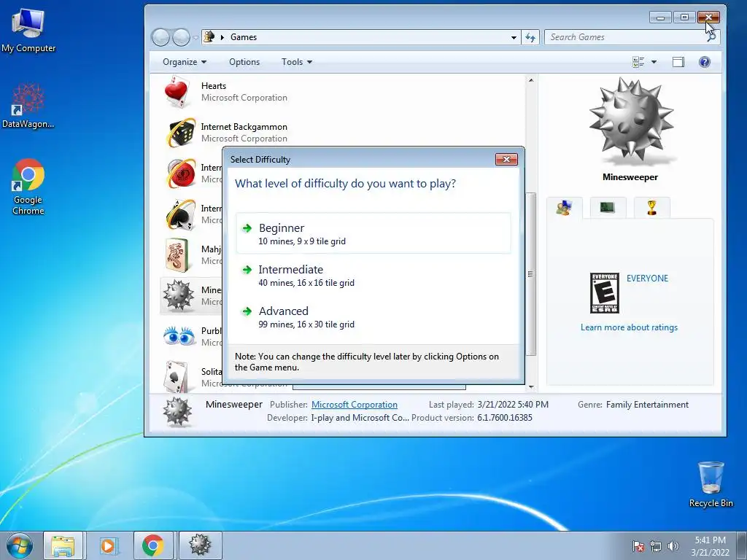Click the address bar Games folder icon
Screen dimensions: 747x560
[x=209, y=36]
